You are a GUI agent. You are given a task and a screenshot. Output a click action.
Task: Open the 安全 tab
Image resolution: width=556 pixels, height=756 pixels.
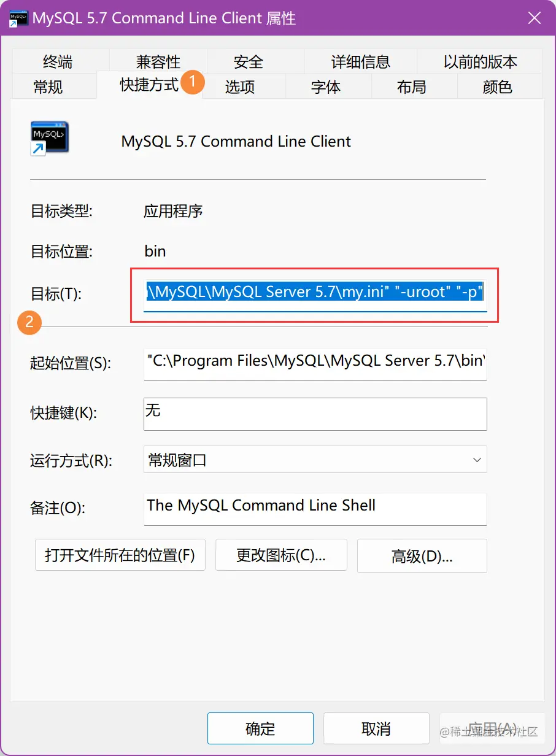pos(248,61)
